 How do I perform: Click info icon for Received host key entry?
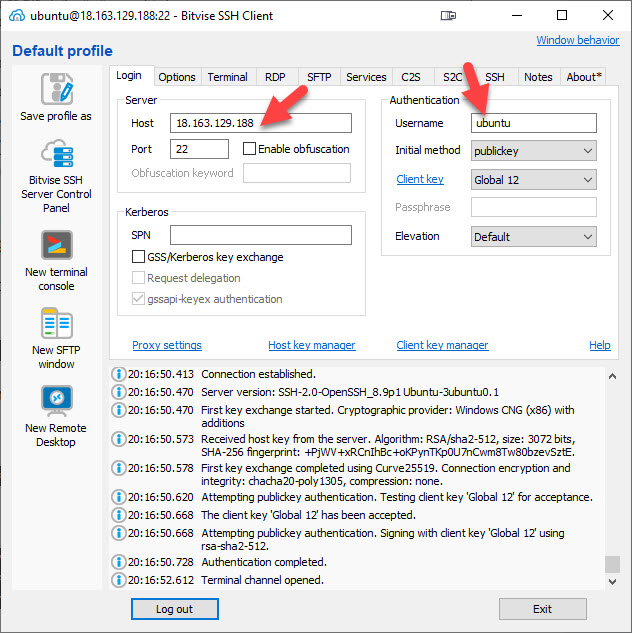tap(119, 439)
